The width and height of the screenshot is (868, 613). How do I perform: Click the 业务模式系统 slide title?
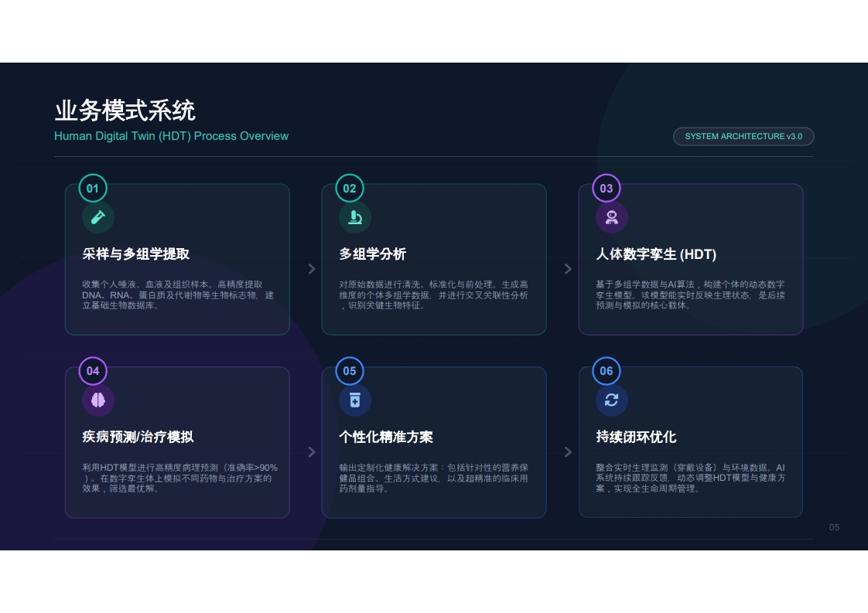click(125, 111)
